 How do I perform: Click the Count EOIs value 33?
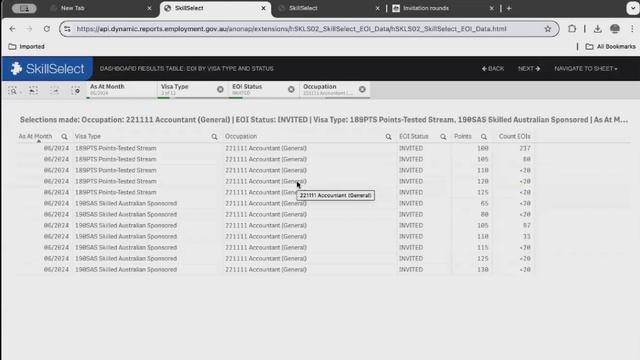point(527,236)
